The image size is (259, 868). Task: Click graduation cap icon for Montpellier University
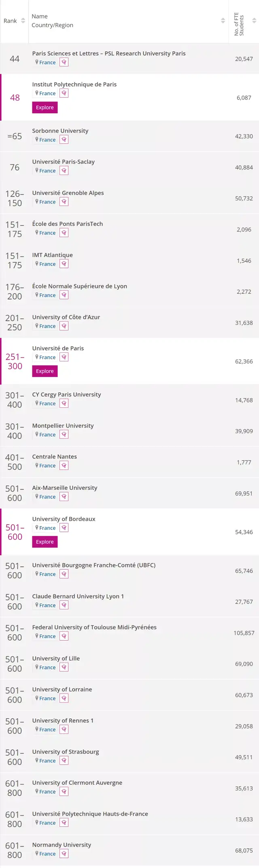pyautogui.click(x=64, y=434)
